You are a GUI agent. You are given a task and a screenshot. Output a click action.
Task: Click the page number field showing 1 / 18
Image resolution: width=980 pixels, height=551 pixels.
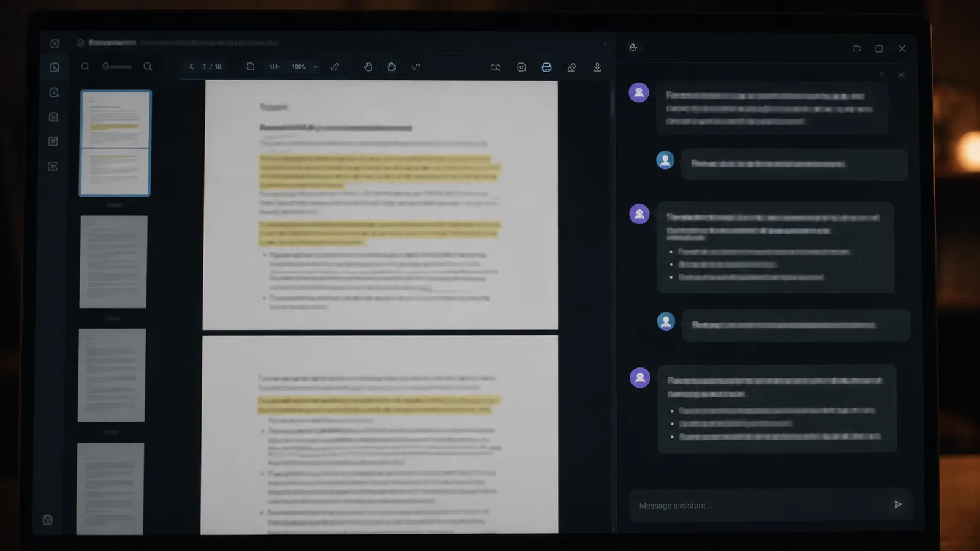(213, 67)
